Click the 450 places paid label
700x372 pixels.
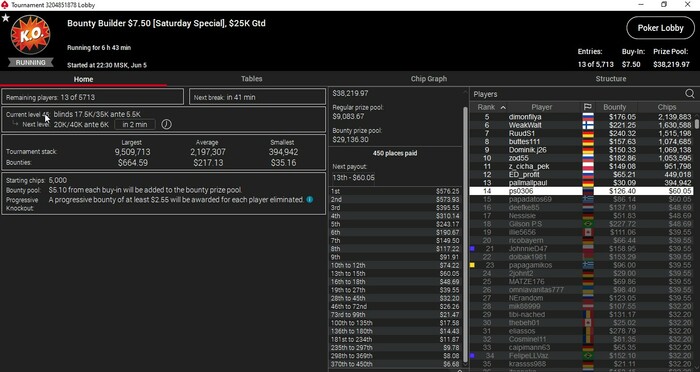(x=395, y=153)
